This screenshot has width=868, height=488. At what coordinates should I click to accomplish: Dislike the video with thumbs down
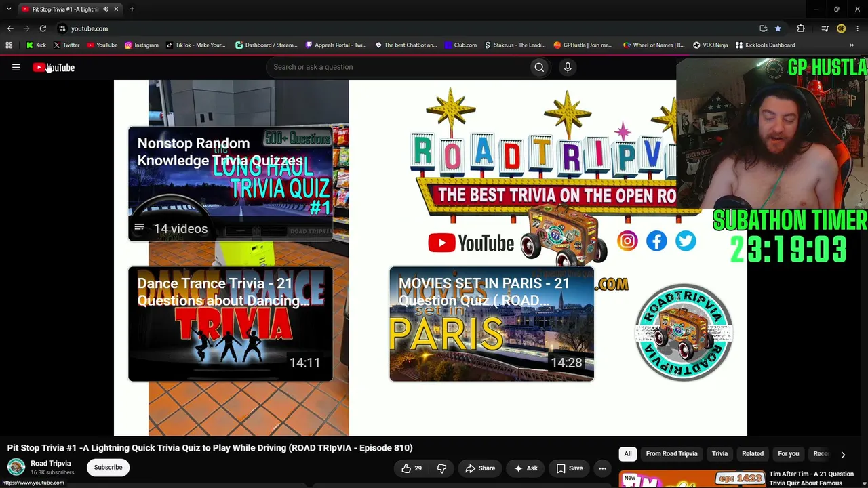[441, 468]
